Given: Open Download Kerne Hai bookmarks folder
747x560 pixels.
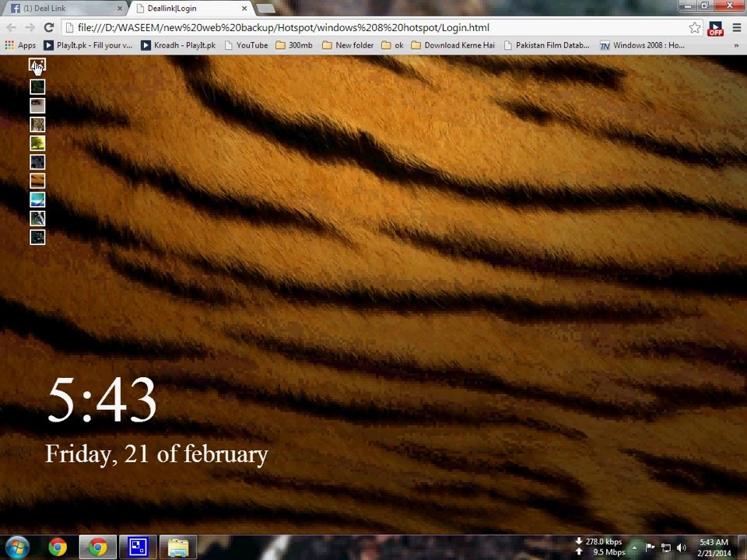Looking at the screenshot, I should [453, 45].
